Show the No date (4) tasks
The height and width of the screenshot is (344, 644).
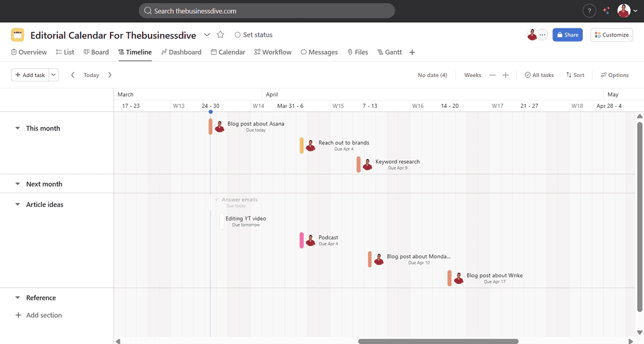pos(432,75)
